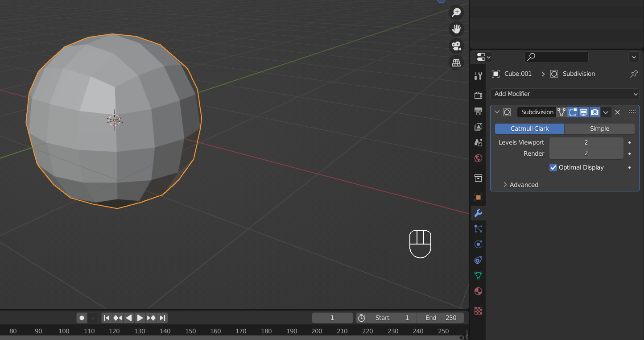
Task: Select the Simple subdivision type
Action: (x=599, y=129)
